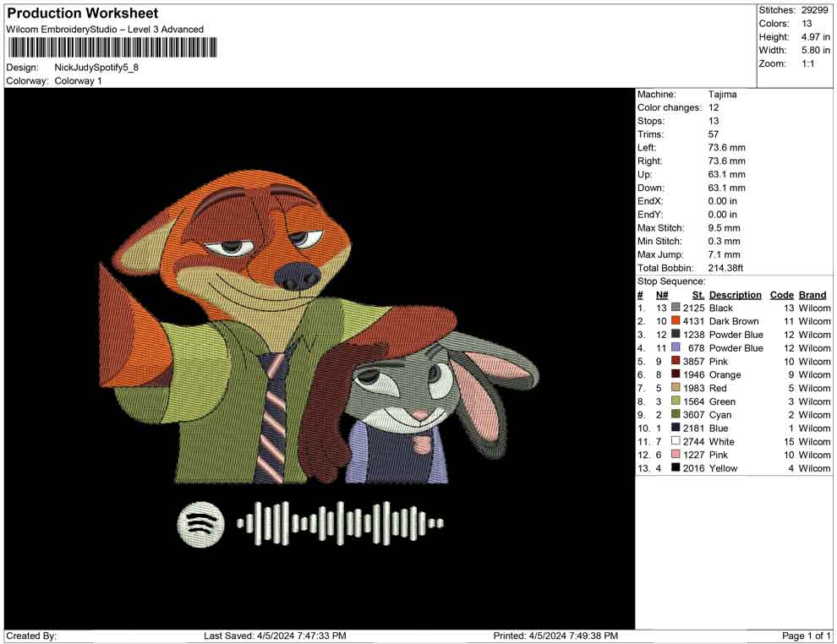Click the N# column header
Screen dimensions: 837x644
[x=662, y=295]
